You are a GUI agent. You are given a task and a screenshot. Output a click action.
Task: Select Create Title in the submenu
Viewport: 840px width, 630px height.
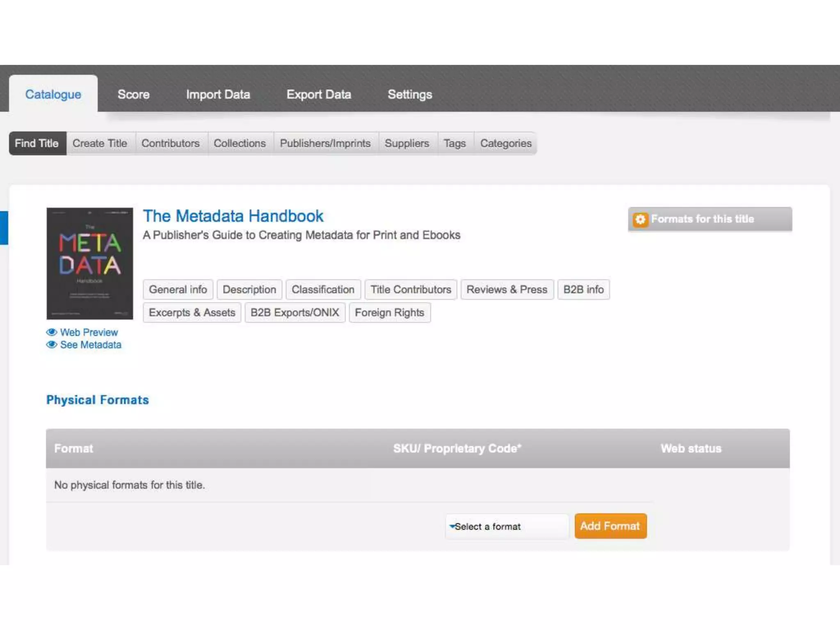(x=100, y=144)
